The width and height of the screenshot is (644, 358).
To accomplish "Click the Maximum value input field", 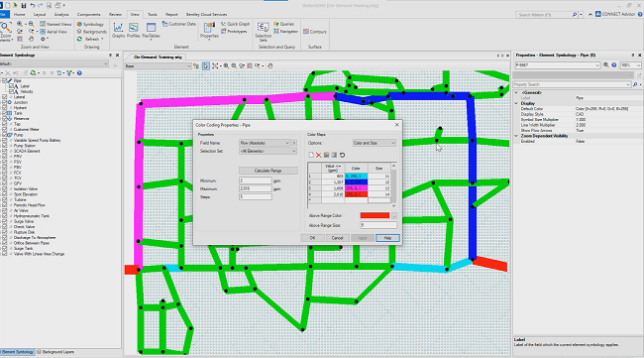I will point(255,188).
